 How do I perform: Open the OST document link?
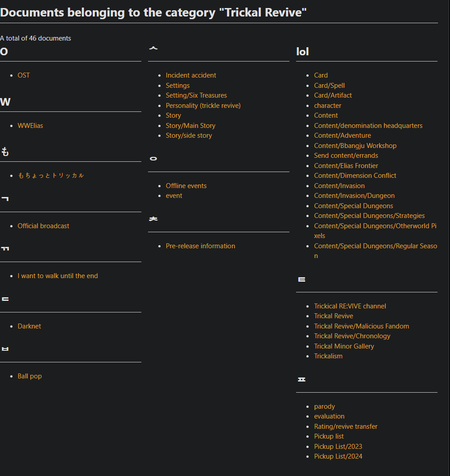coord(24,75)
